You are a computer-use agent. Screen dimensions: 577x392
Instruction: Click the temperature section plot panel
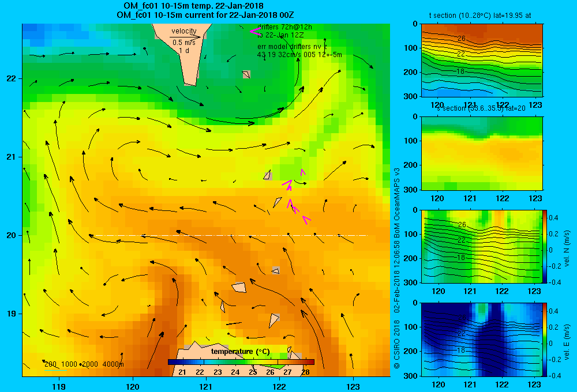coord(482,61)
